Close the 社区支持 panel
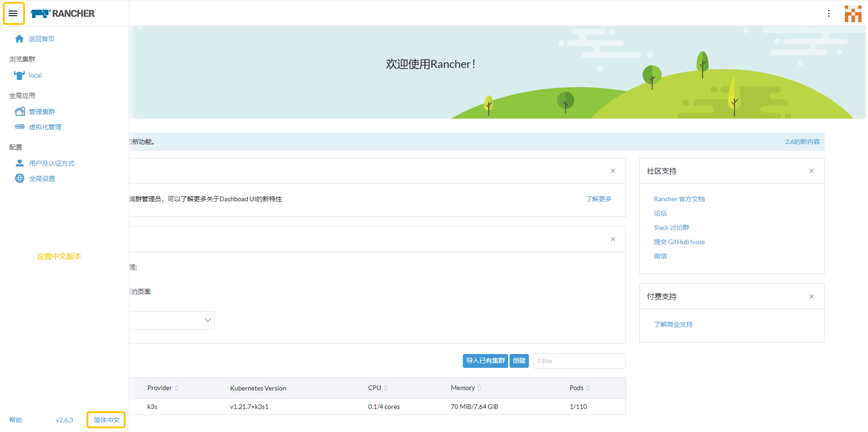 [x=812, y=171]
